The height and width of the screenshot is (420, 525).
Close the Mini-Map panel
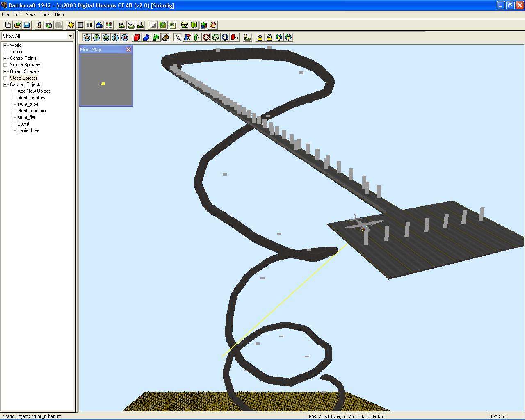(128, 49)
